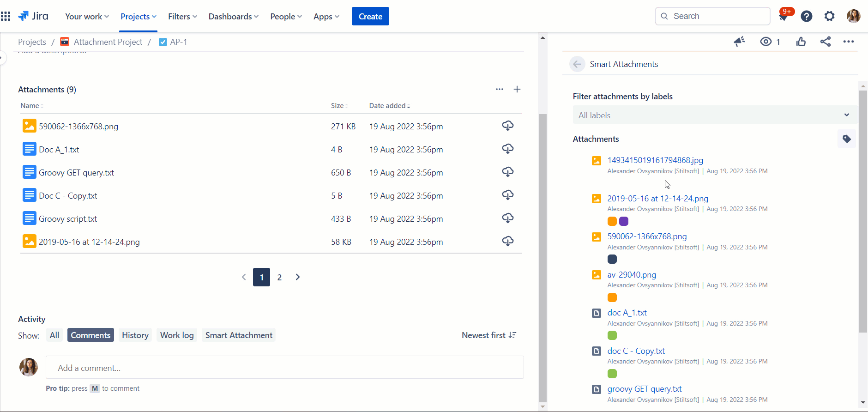Viewport: 868px width, 412px height.
Task: Download 590062-1366x768.png with the cloud icon
Action: tap(508, 126)
